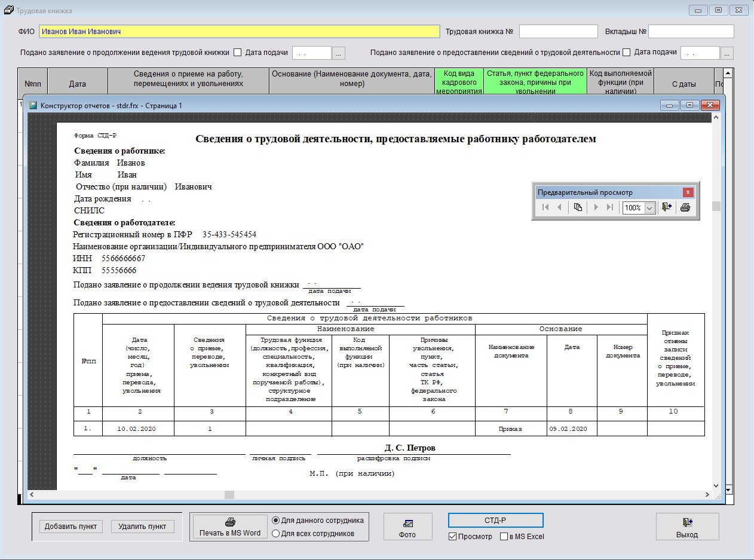
Task: Click the printer icon in preview toolbar
Action: [x=685, y=207]
